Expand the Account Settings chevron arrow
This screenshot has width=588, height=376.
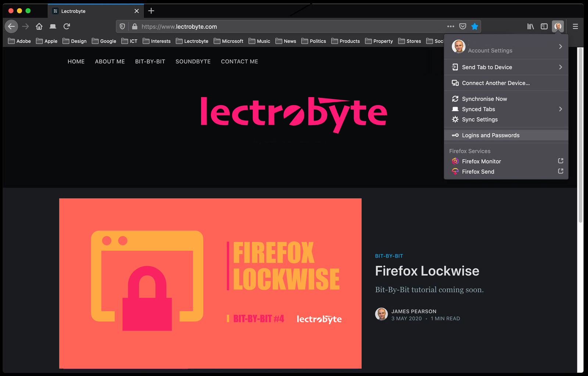click(560, 46)
